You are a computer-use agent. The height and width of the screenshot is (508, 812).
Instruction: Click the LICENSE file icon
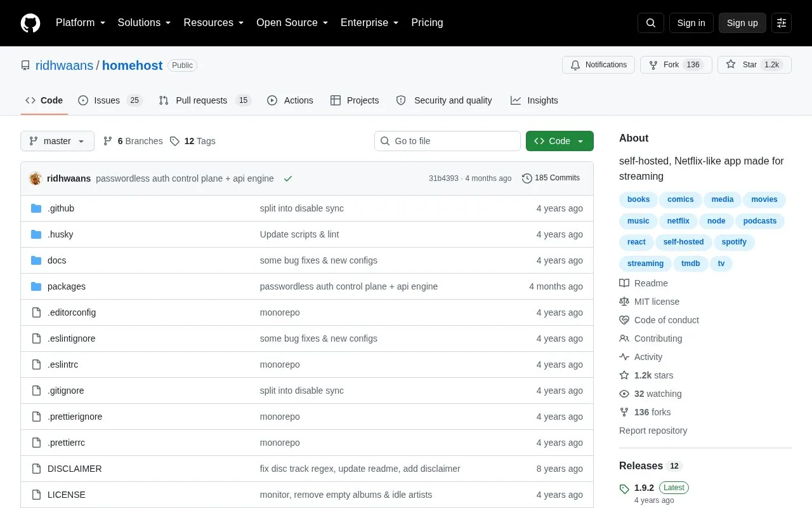[36, 495]
